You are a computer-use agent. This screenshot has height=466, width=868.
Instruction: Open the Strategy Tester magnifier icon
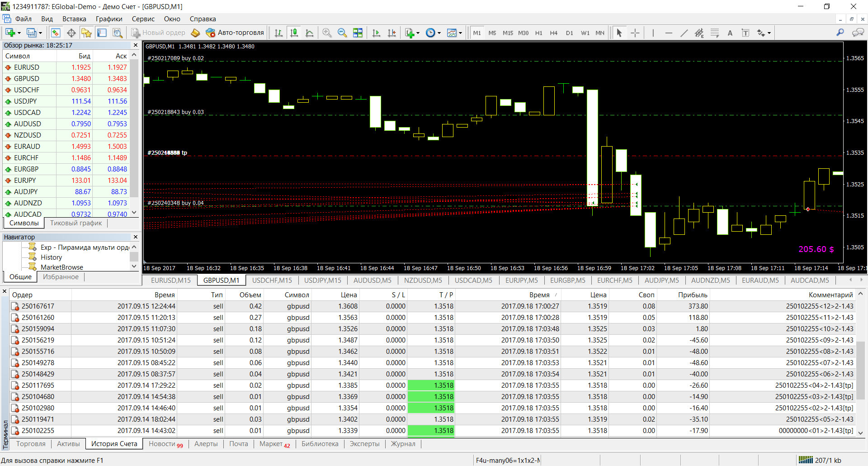[118, 33]
